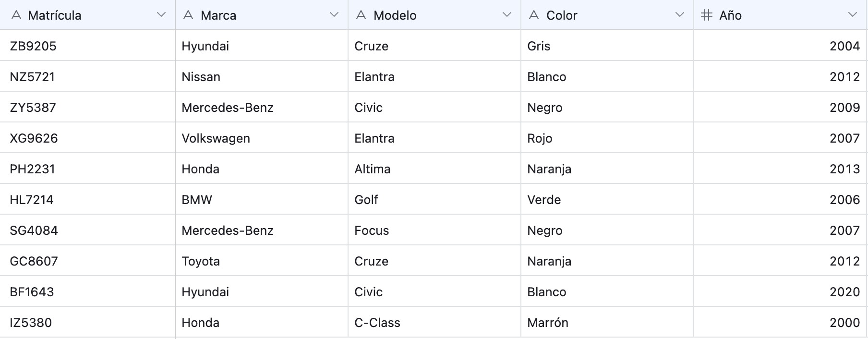Viewport: 868px width, 339px height.
Task: Select the Toyota brand cell
Action: coord(201,261)
